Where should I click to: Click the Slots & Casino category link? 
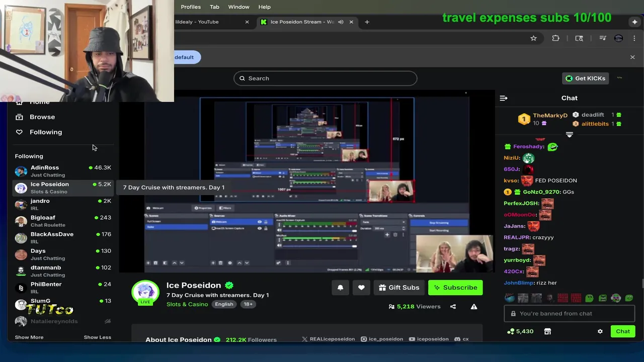point(187,304)
